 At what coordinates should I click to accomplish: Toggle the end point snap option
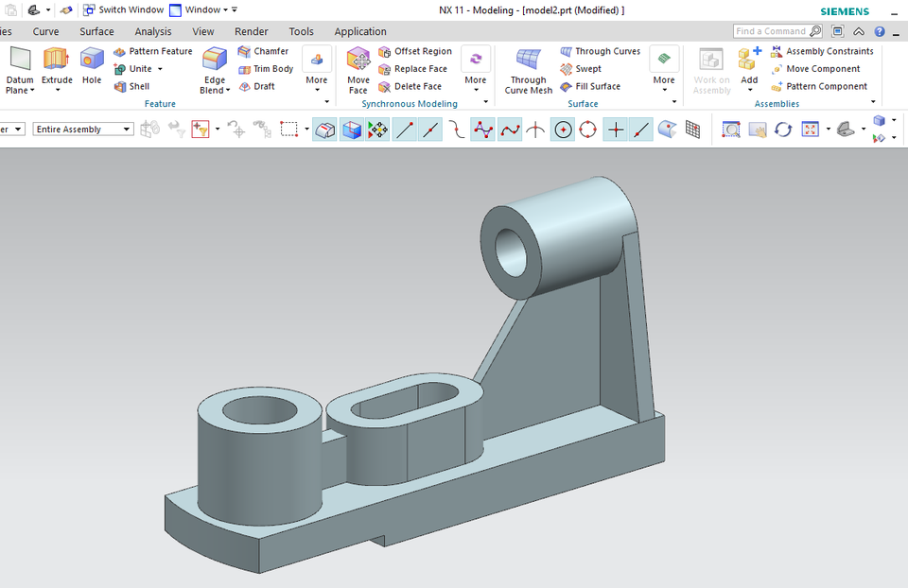pyautogui.click(x=405, y=129)
